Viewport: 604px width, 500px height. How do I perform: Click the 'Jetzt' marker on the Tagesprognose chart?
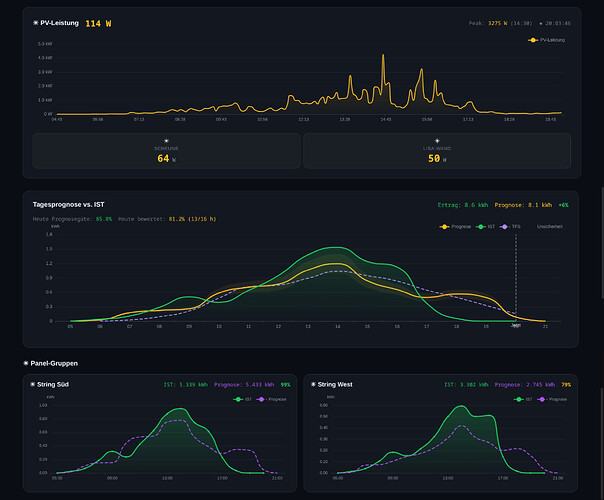tap(516, 326)
